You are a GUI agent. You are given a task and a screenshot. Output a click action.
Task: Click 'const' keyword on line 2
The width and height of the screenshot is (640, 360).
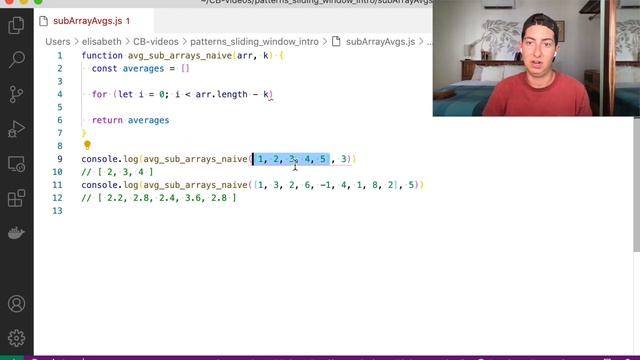pos(104,69)
